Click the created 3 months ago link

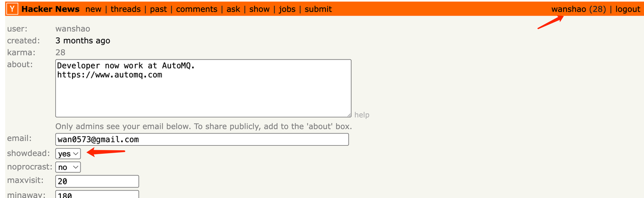coord(83,41)
